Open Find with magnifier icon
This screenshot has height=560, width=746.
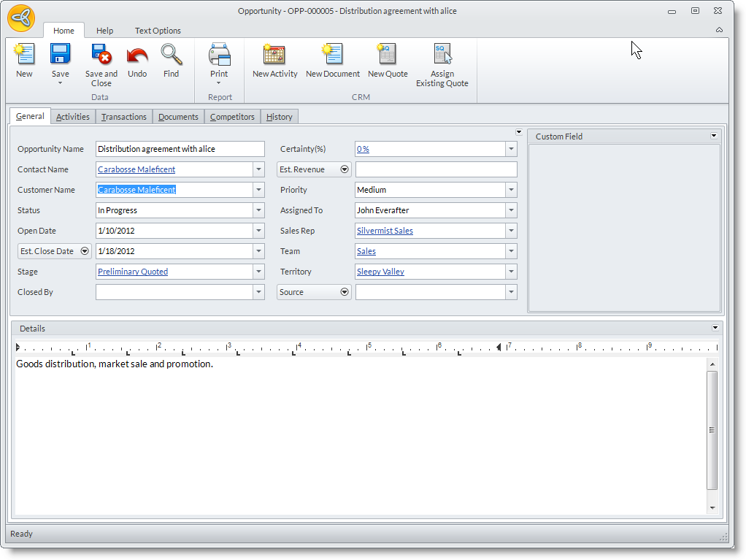point(172,55)
